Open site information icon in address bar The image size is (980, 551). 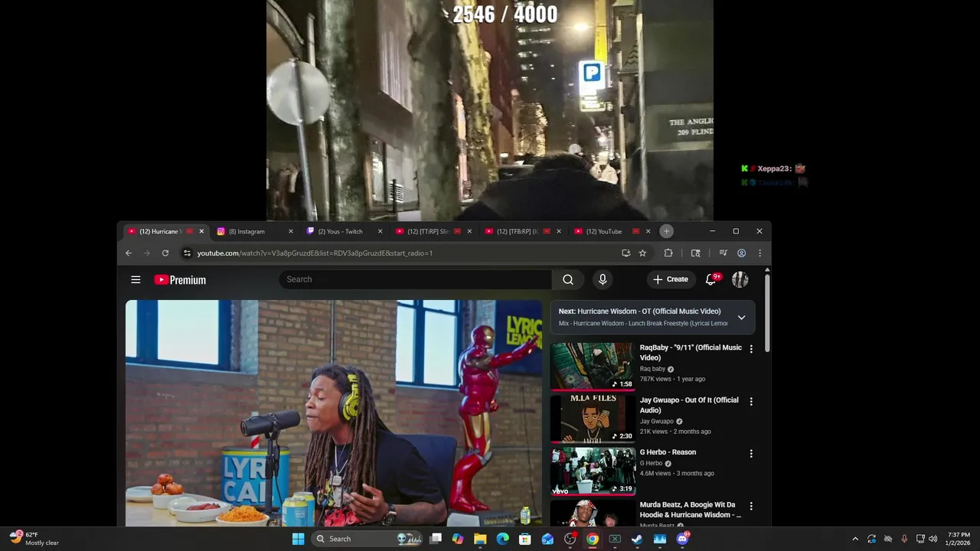[187, 253]
